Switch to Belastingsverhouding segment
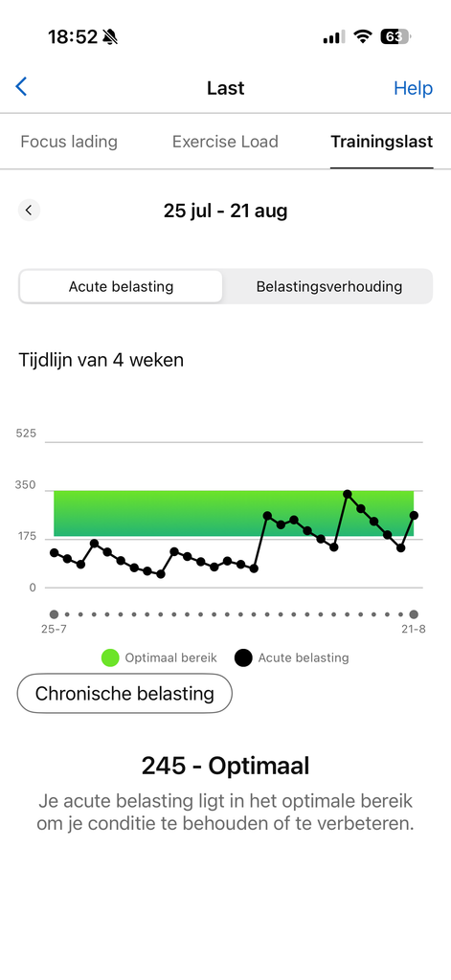 coord(329,287)
